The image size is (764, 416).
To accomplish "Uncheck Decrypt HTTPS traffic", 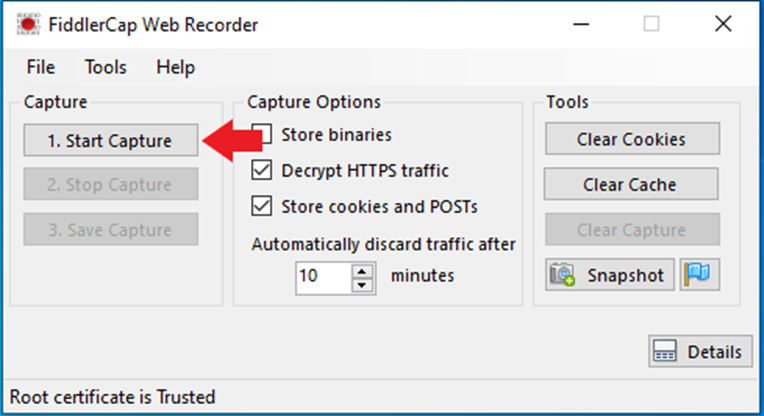I will [262, 170].
